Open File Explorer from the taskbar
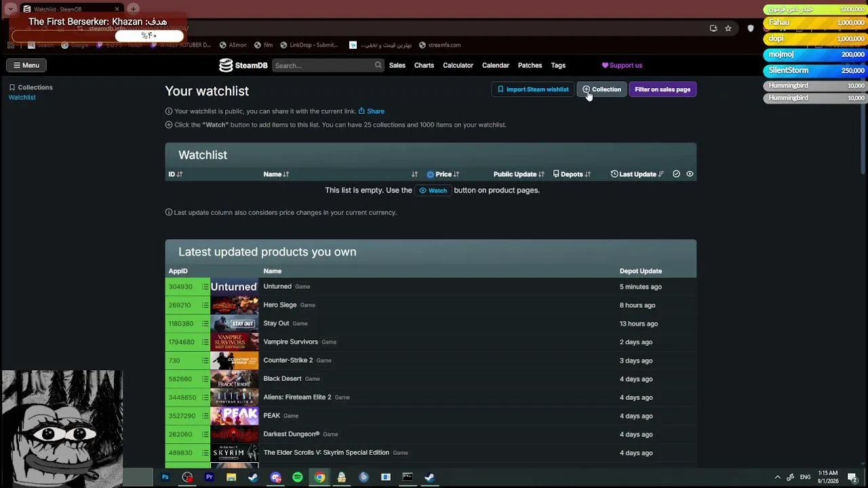 pyautogui.click(x=231, y=477)
